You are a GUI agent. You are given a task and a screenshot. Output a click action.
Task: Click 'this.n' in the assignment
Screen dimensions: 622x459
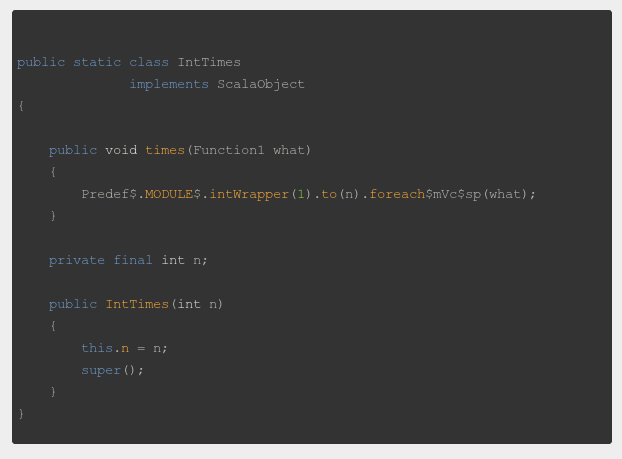105,348
